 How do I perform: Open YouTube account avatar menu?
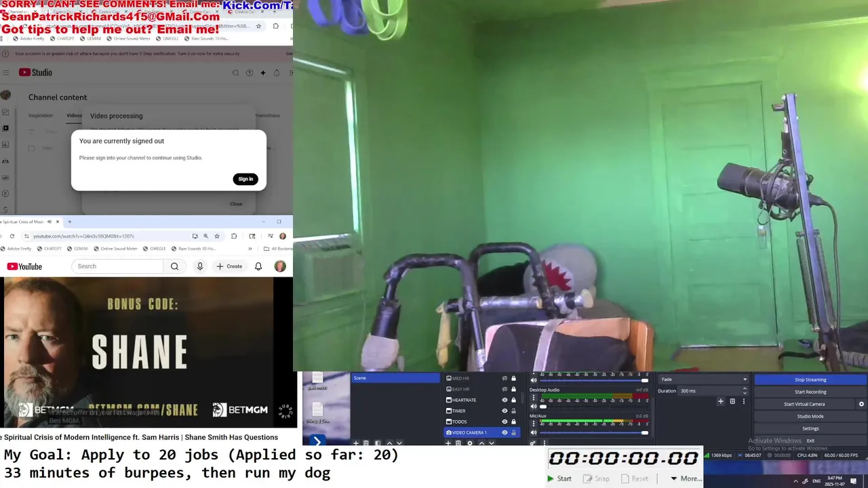pos(280,266)
